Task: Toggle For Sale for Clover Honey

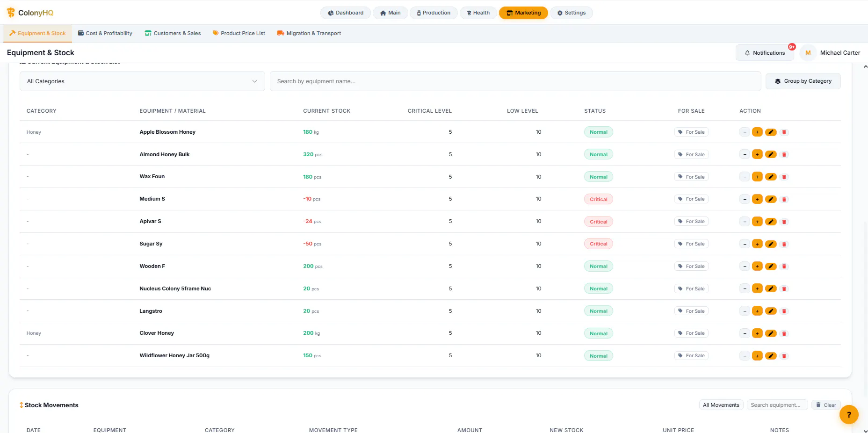Action: (691, 333)
